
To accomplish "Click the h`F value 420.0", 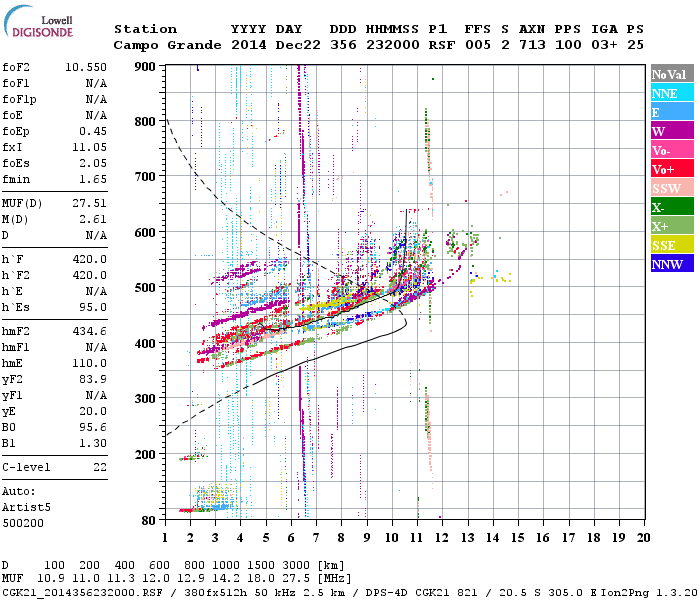I will (90, 259).
